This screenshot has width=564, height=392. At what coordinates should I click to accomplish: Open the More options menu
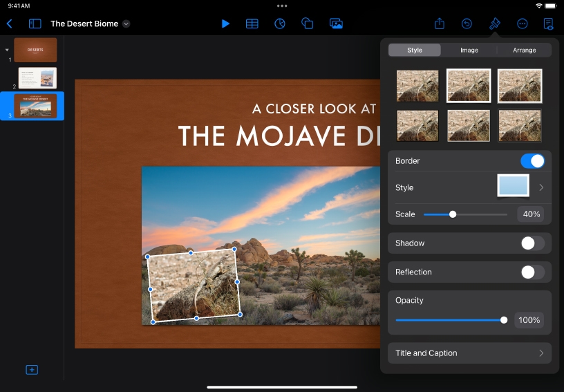(522, 24)
